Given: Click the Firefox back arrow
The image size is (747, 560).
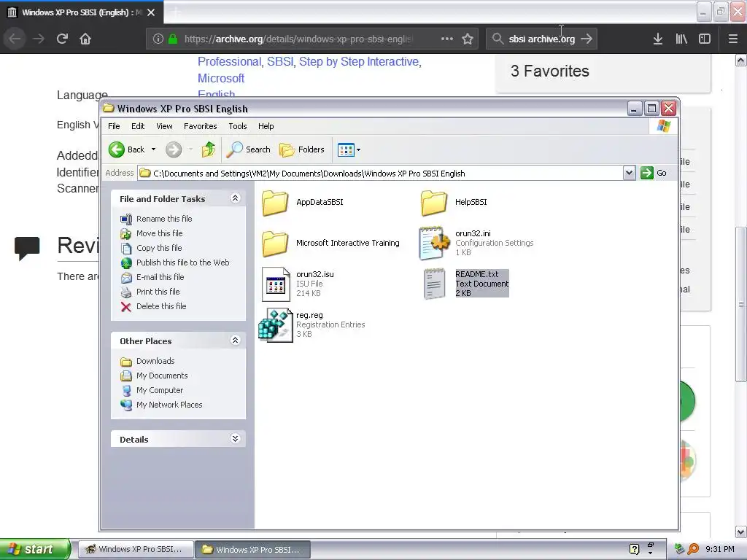Looking at the screenshot, I should tap(15, 39).
